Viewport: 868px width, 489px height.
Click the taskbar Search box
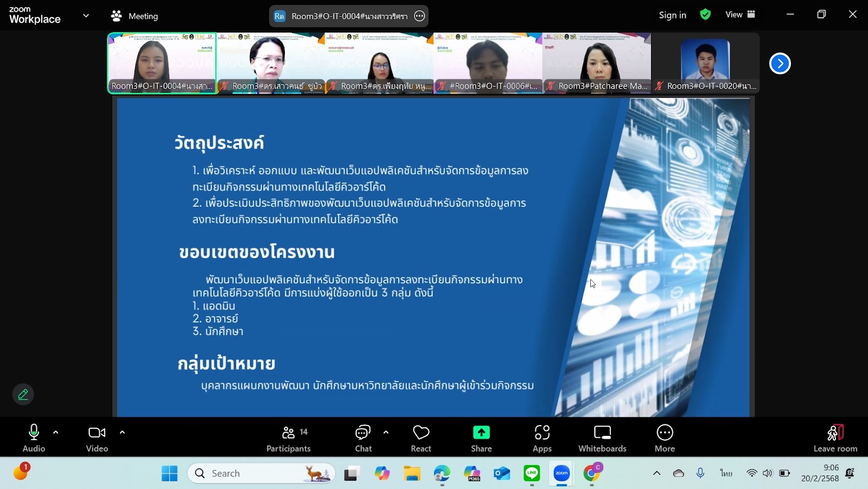click(x=261, y=473)
